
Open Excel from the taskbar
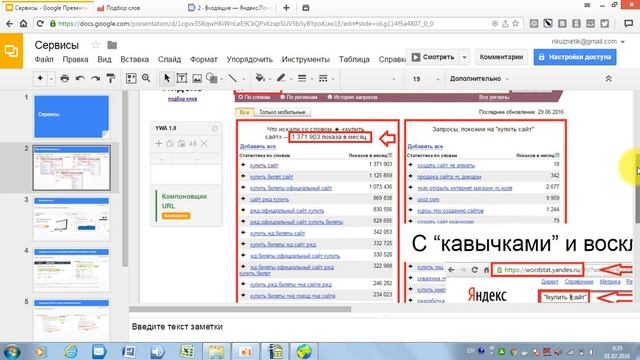(187, 351)
